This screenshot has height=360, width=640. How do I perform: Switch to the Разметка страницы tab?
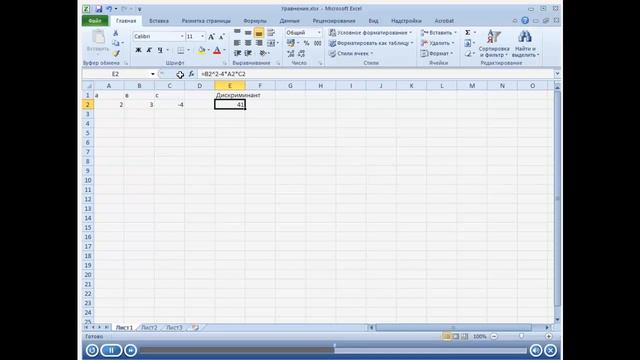click(x=206, y=20)
